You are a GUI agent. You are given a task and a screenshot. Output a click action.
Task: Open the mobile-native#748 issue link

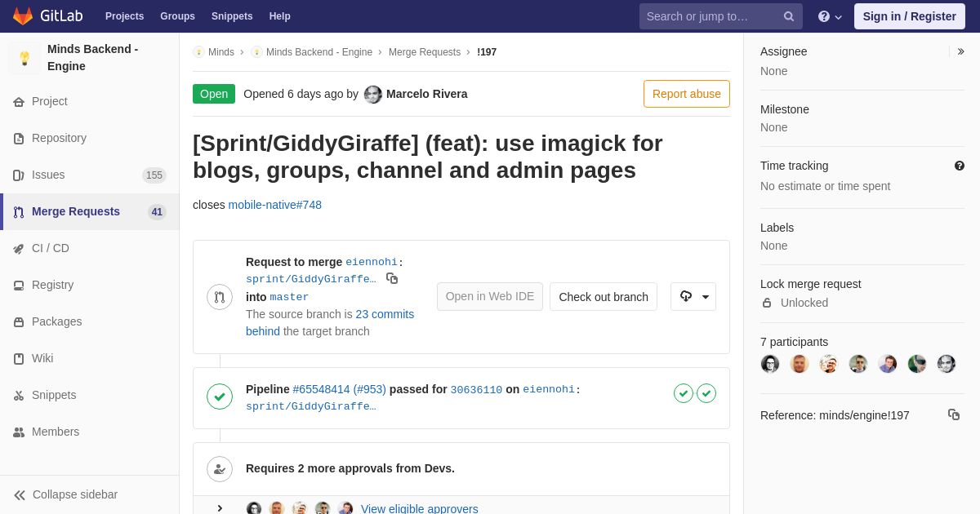(275, 205)
